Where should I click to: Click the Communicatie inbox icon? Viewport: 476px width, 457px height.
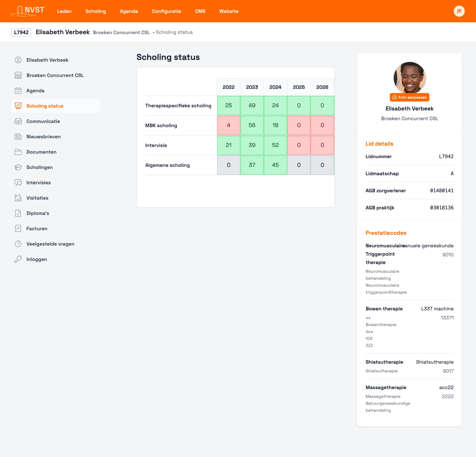[x=18, y=121]
